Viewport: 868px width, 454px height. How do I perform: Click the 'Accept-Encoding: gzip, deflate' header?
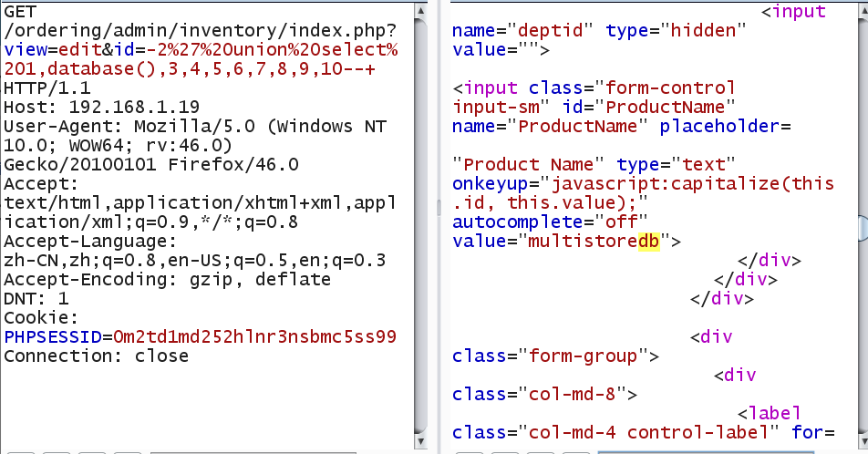coord(167,279)
